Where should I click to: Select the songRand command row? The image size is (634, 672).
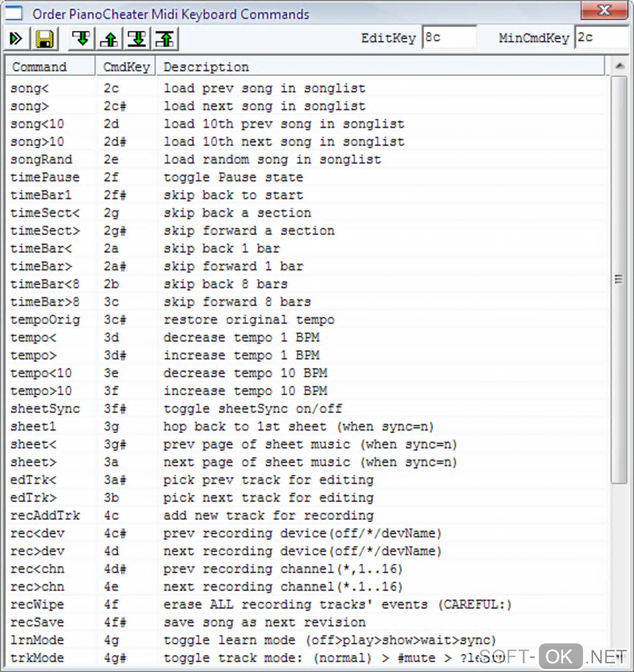tap(308, 159)
